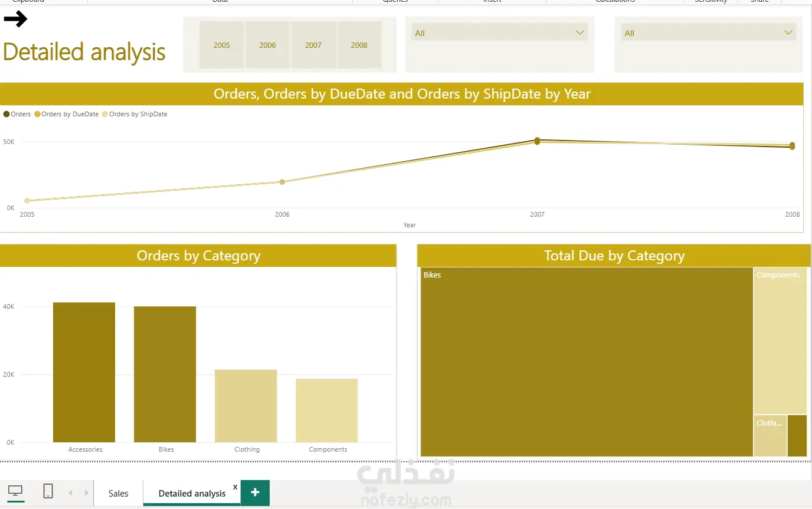812x509 pixels.
Task: Click the black back arrow icon
Action: click(15, 19)
